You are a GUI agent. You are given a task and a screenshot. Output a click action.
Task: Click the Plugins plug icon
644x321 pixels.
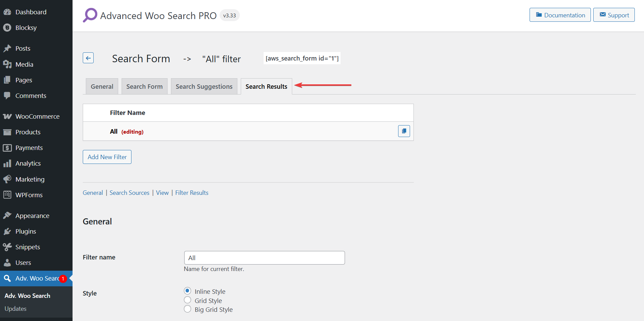tap(7, 231)
